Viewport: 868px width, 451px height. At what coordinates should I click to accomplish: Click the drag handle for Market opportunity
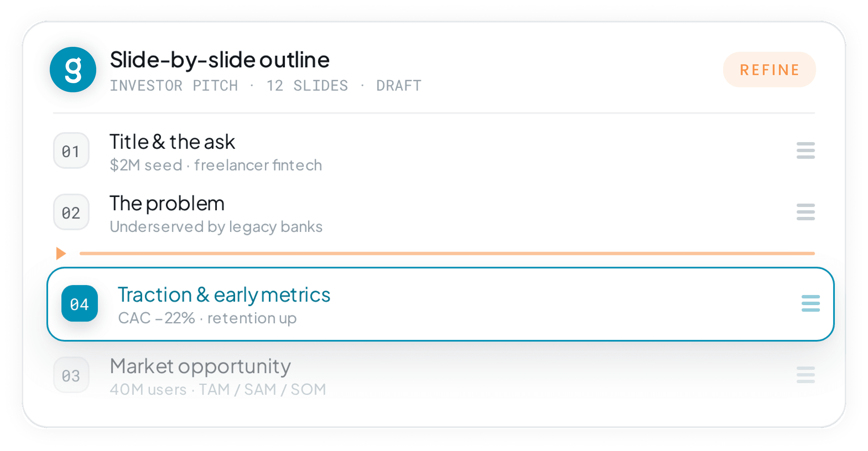point(805,375)
